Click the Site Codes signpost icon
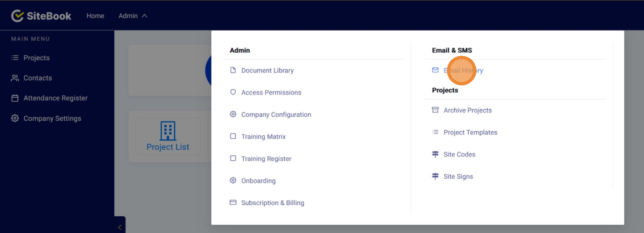The width and height of the screenshot is (644, 233). (435, 154)
